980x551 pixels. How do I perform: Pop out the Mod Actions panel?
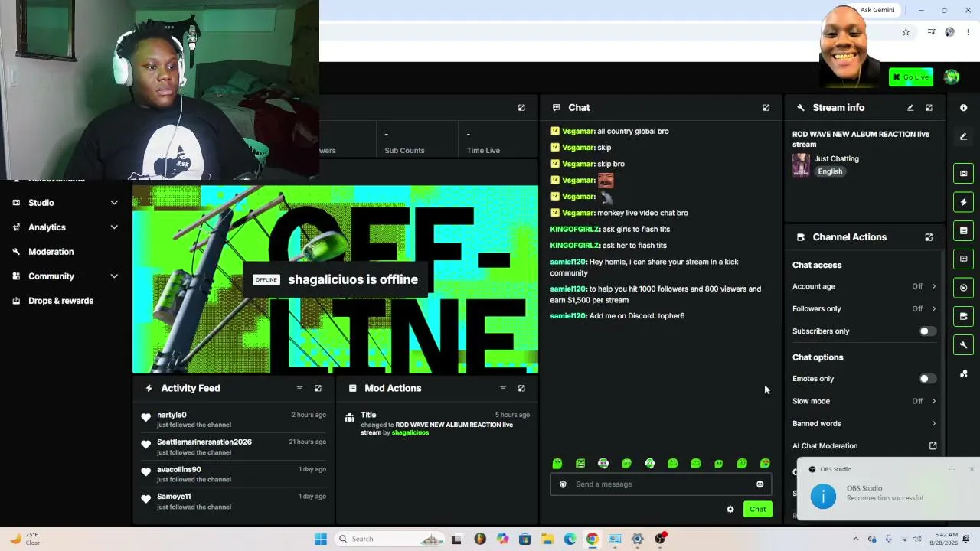point(521,388)
